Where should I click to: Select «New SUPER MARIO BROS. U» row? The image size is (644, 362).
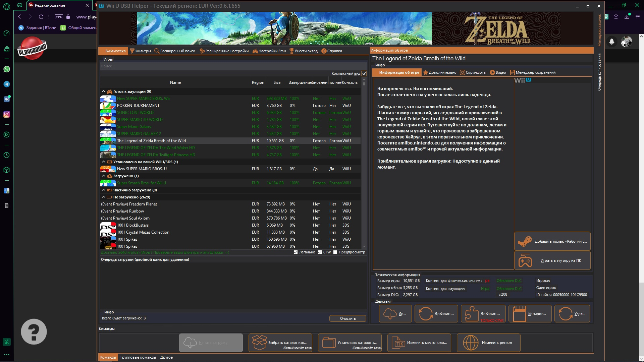tap(230, 169)
